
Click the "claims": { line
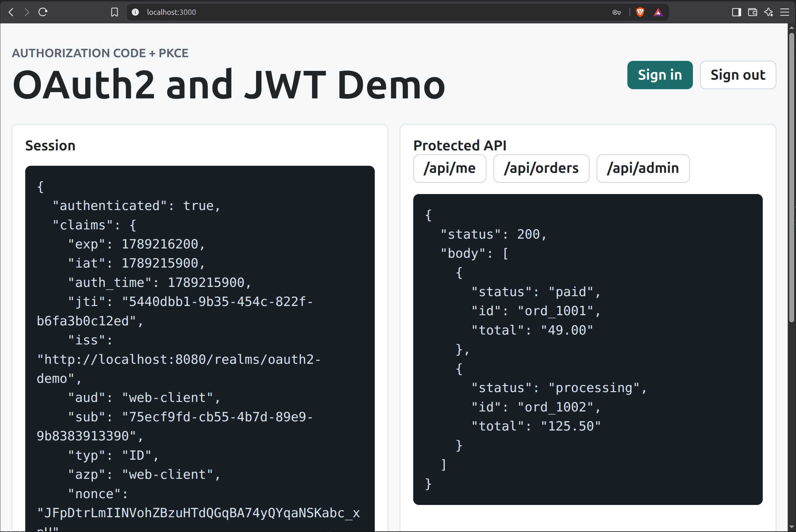pyautogui.click(x=94, y=225)
